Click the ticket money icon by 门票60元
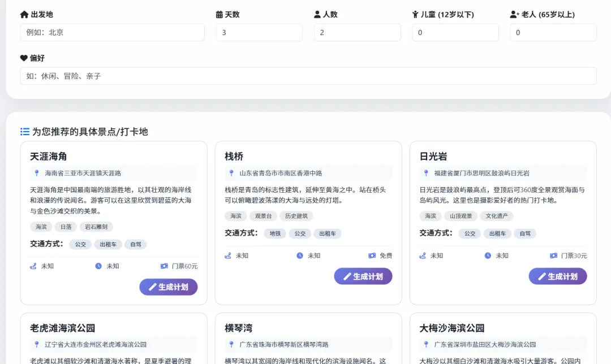This screenshot has width=611, height=364. click(x=164, y=266)
